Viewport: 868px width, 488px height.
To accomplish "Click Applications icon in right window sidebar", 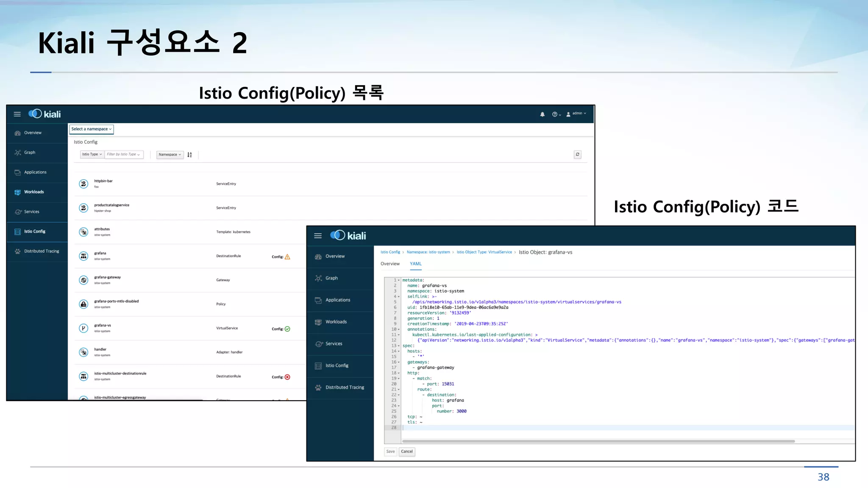I will [318, 300].
